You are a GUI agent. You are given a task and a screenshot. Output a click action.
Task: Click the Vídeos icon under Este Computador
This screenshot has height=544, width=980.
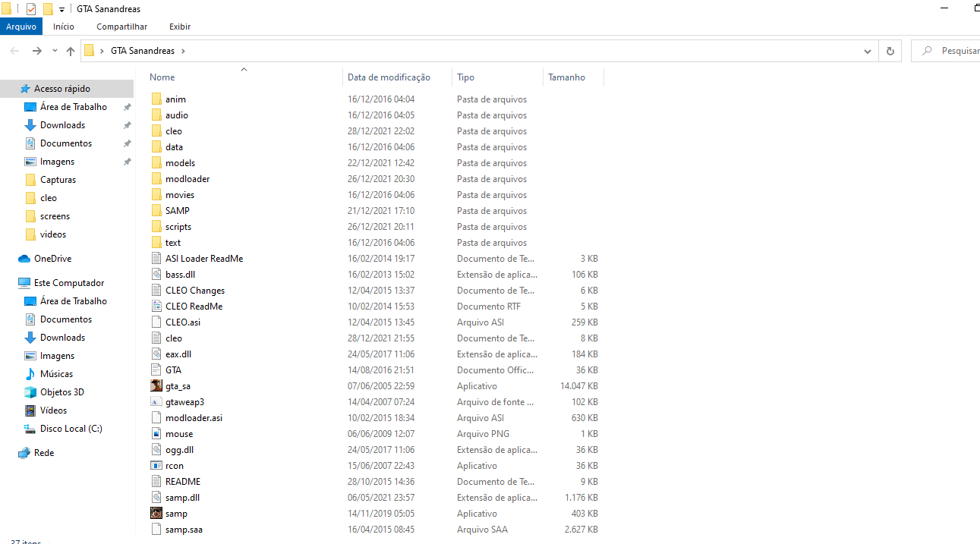[30, 410]
